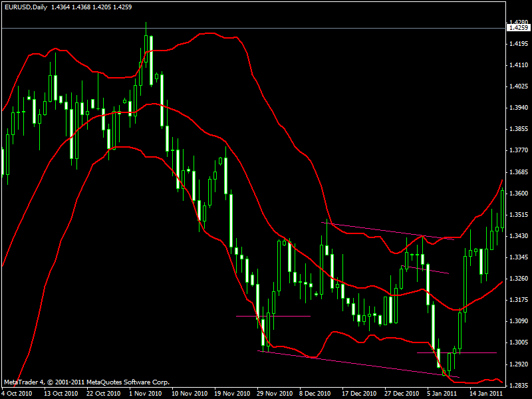Click the 1 Nov 2010 date label

click(145, 393)
